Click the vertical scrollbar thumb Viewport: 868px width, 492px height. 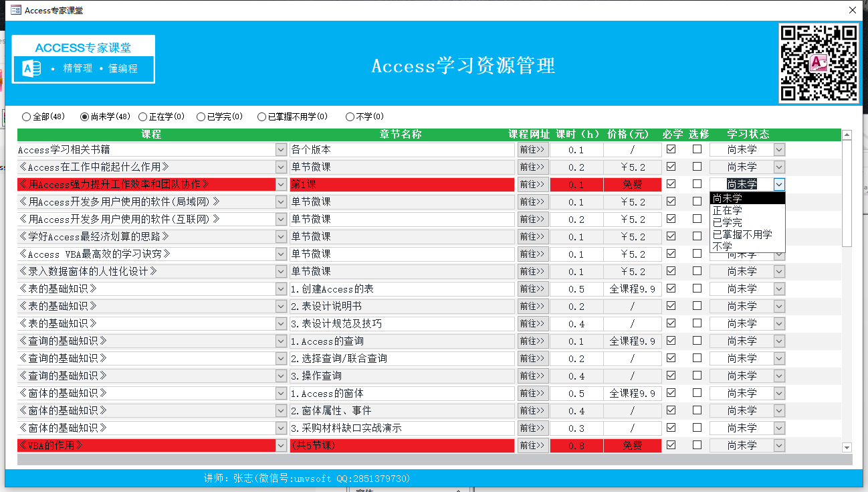[x=847, y=193]
